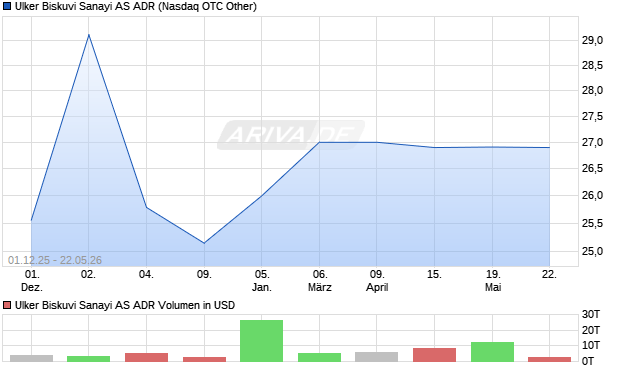Click the blue legend square beside Ulker Biskuvi title

coord(7,6)
